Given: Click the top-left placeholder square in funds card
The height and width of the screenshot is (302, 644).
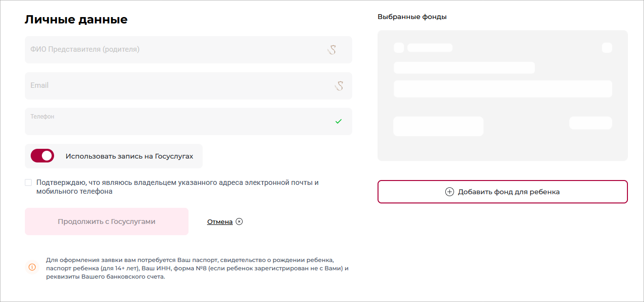Looking at the screenshot, I should pyautogui.click(x=399, y=48).
